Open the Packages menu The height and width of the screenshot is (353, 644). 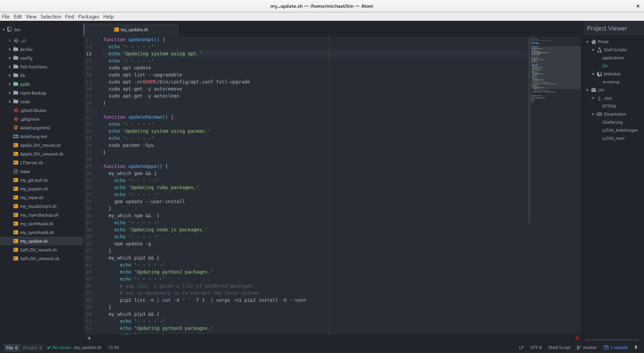coord(89,17)
